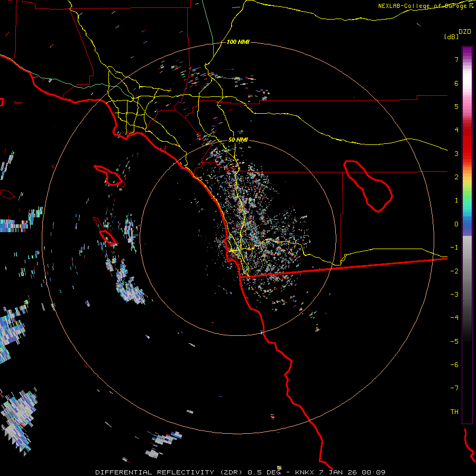Select the 5 value on the color scale
The width and height of the screenshot is (476, 476).
click(x=456, y=106)
